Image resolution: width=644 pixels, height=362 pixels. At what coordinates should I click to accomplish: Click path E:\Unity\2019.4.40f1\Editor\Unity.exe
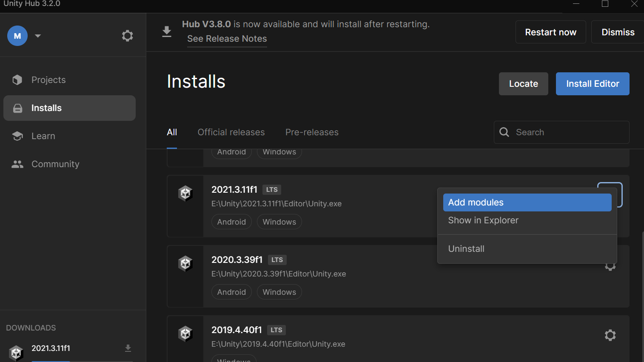click(x=278, y=344)
